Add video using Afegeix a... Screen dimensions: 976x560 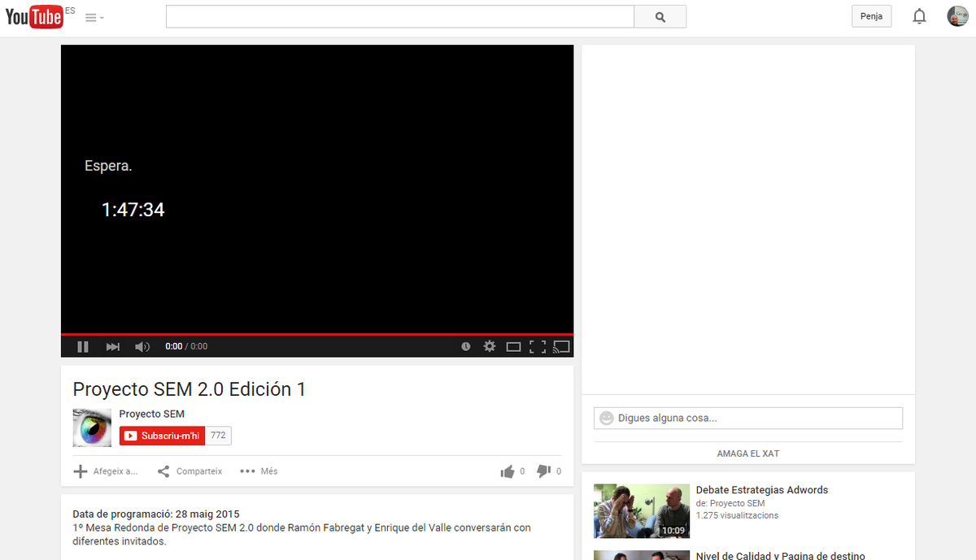tap(106, 471)
